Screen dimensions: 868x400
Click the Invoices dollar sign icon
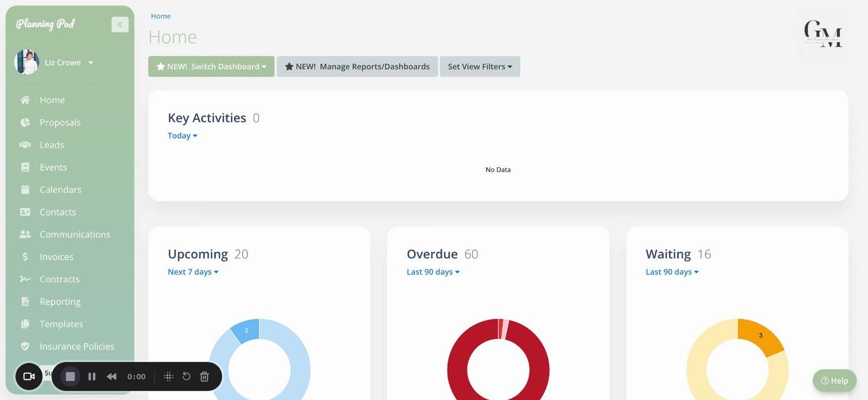coord(25,257)
